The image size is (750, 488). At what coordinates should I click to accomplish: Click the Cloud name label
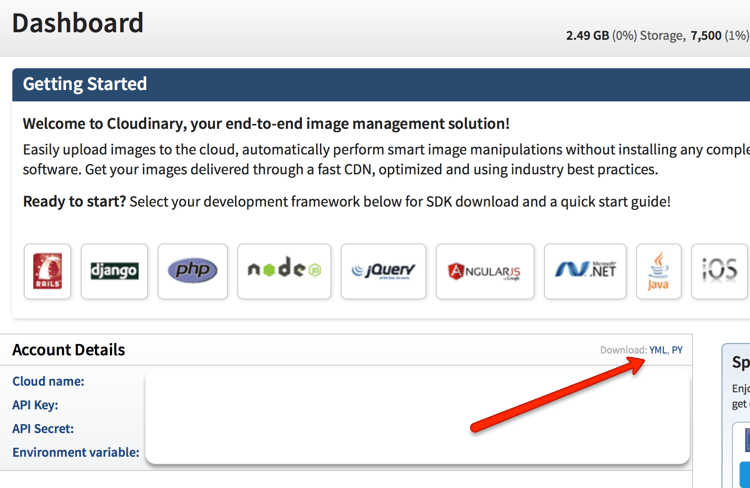[48, 381]
